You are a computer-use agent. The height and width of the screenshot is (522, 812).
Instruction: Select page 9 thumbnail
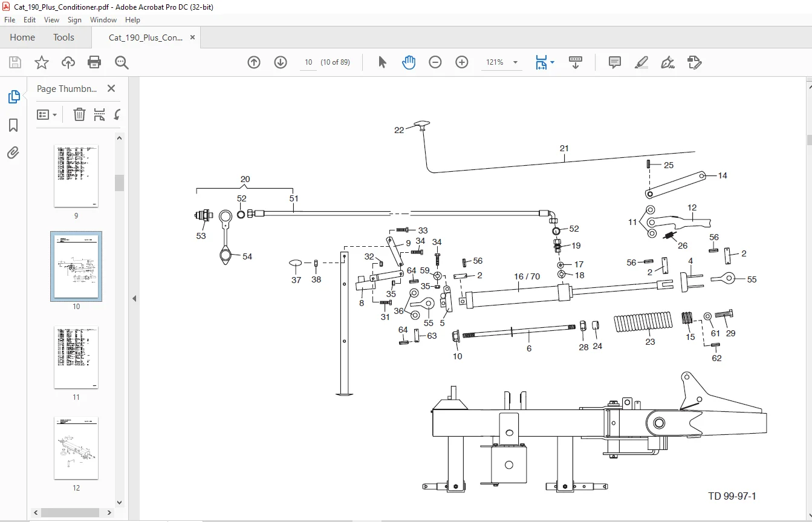point(76,175)
